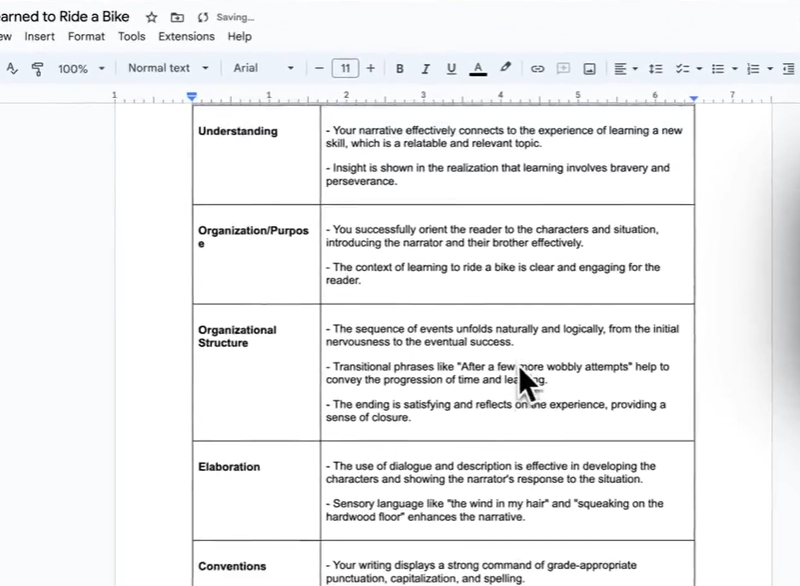Open the Extensions menu
The height and width of the screenshot is (586, 800).
pos(186,37)
